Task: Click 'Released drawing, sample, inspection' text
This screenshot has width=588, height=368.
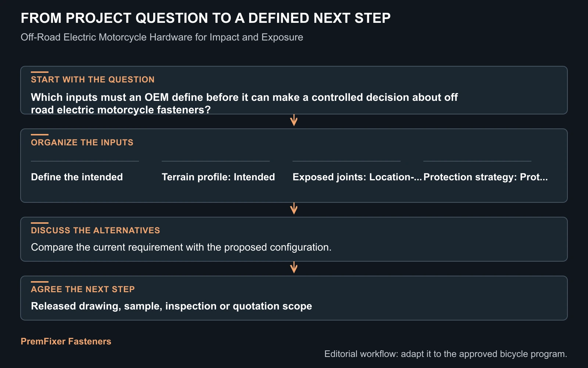Action: 171,306
